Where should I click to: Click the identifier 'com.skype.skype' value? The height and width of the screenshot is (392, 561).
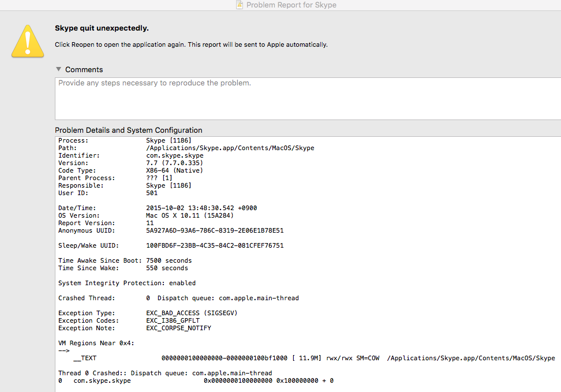click(x=175, y=155)
